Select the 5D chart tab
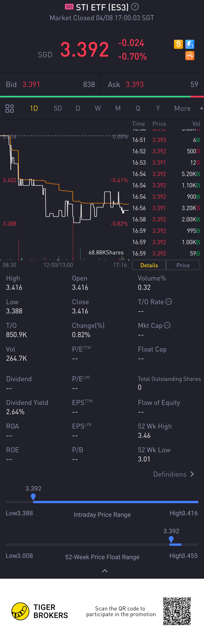This screenshot has height=644, width=204. coord(58,108)
